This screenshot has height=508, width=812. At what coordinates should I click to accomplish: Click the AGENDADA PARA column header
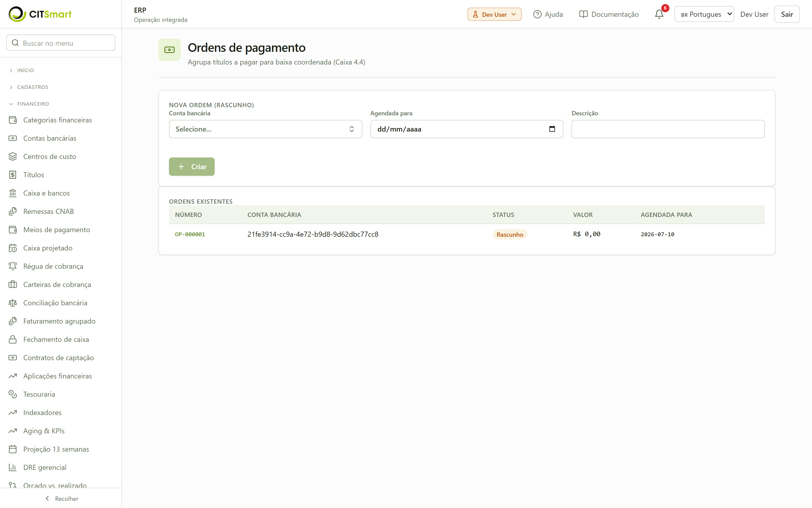[666, 215]
